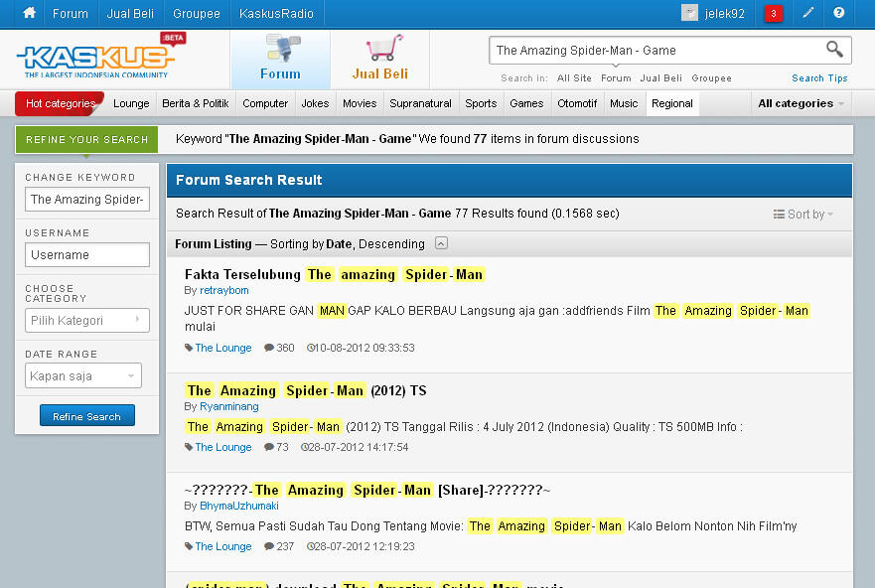Select Forum in the top navigation bar

[x=71, y=13]
